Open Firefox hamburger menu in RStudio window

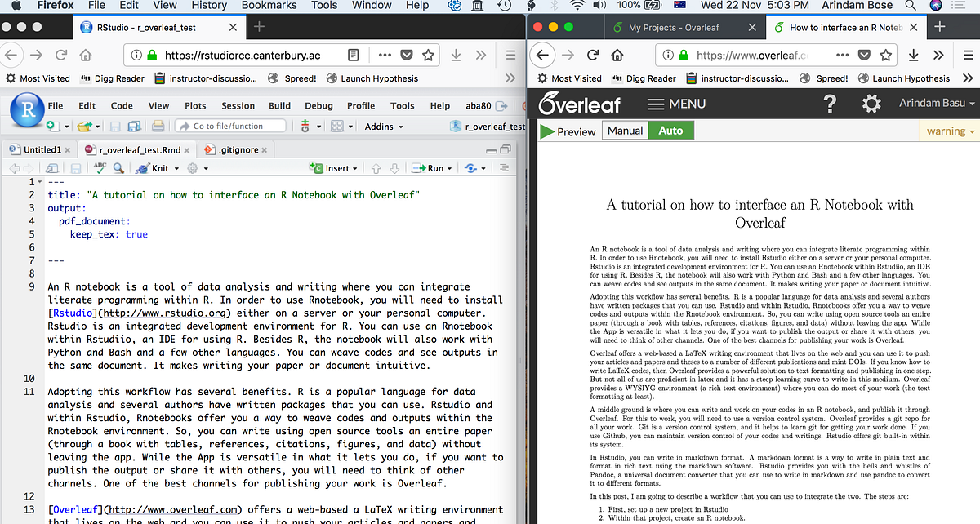pos(510,56)
